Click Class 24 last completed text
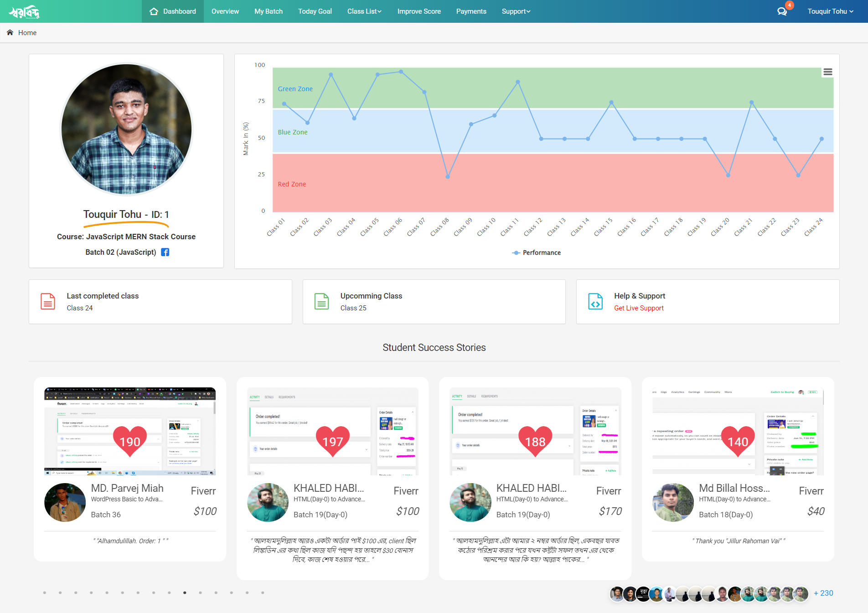This screenshot has height=613, width=868. tap(80, 308)
